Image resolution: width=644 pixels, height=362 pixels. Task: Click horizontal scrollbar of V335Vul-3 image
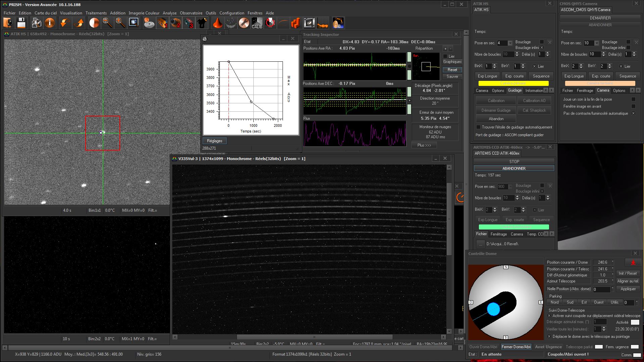(314, 337)
